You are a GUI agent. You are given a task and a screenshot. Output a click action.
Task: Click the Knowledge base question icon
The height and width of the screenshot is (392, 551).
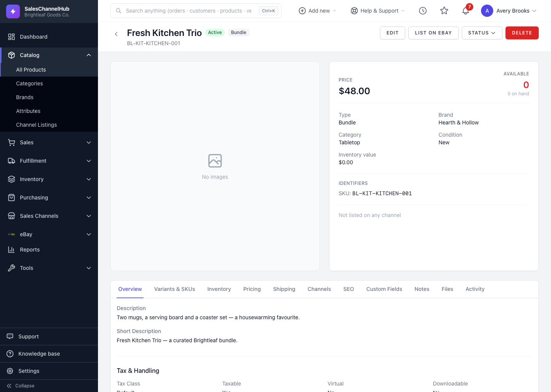(x=10, y=354)
